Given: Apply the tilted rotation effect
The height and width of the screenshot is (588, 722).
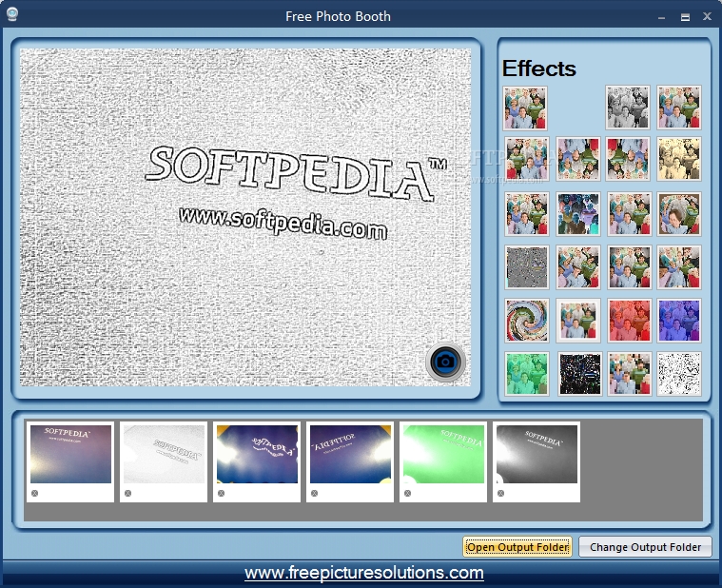Looking at the screenshot, I should pos(577,267).
